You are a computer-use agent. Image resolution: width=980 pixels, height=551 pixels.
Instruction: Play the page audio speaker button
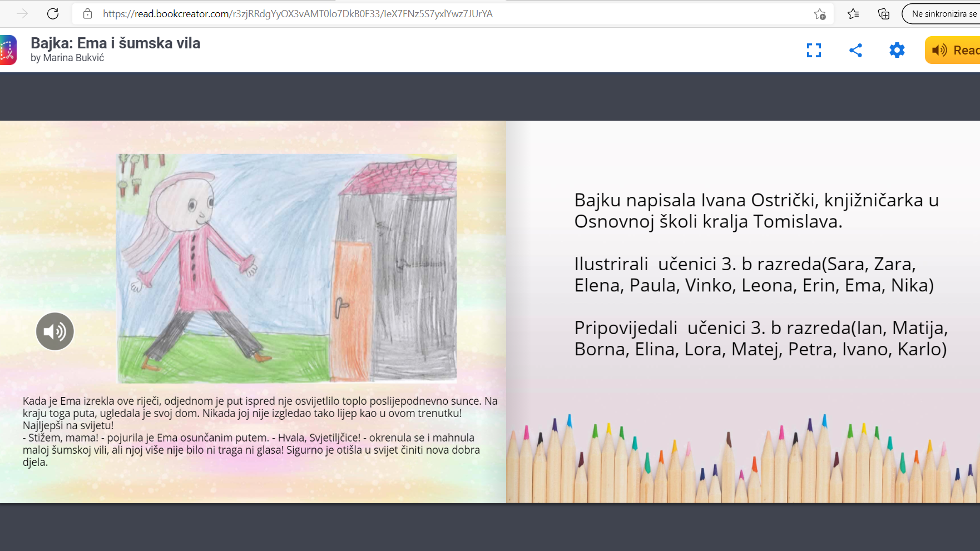55,331
